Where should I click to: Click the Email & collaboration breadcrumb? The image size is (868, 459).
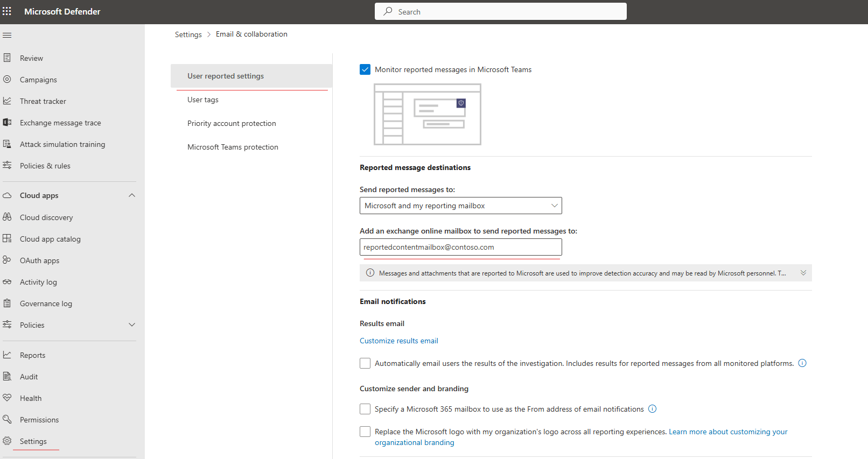pos(251,34)
